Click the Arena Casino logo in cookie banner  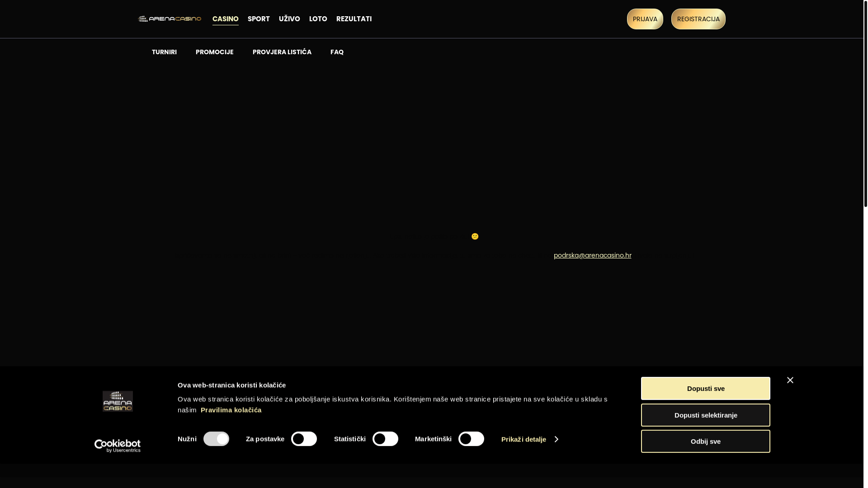click(x=118, y=401)
